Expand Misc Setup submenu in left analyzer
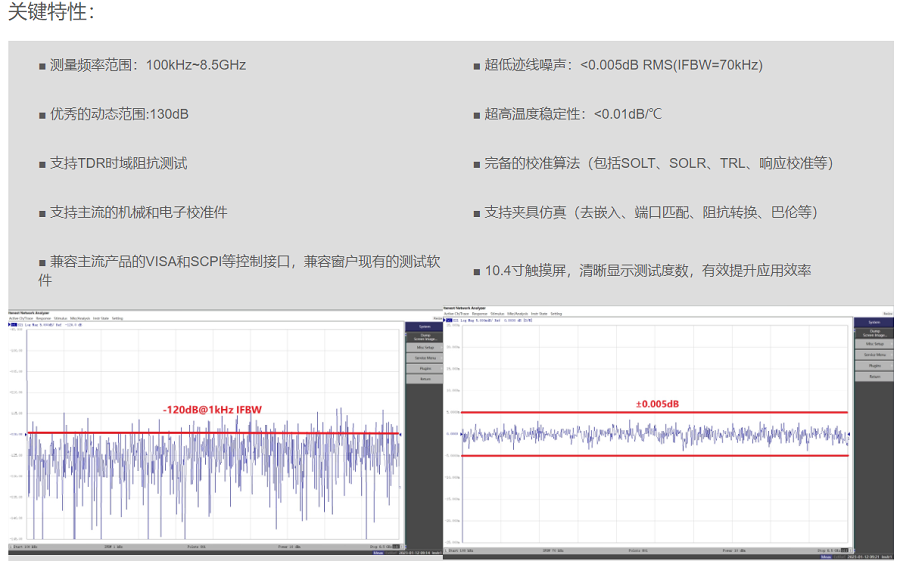This screenshot has width=900, height=561. [425, 347]
